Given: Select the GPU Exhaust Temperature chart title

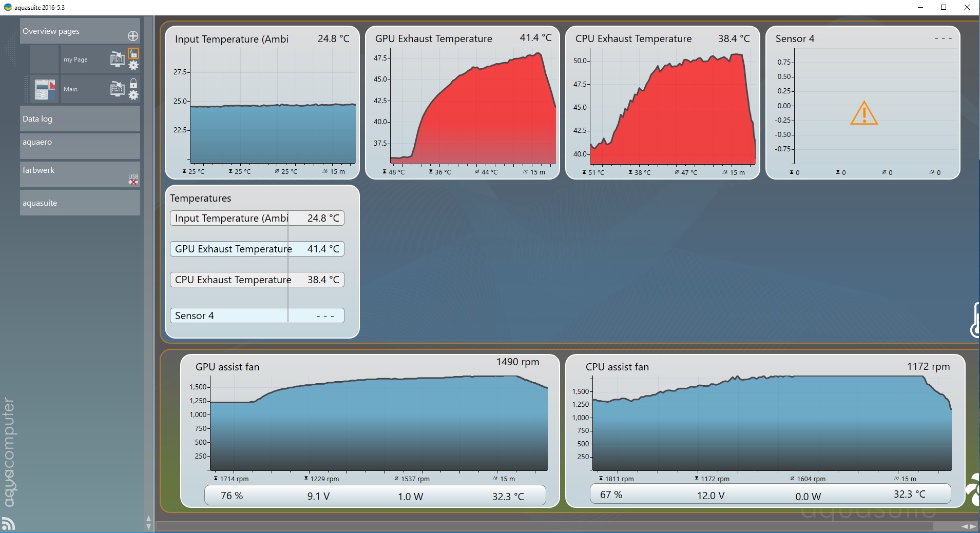Looking at the screenshot, I should [x=433, y=38].
